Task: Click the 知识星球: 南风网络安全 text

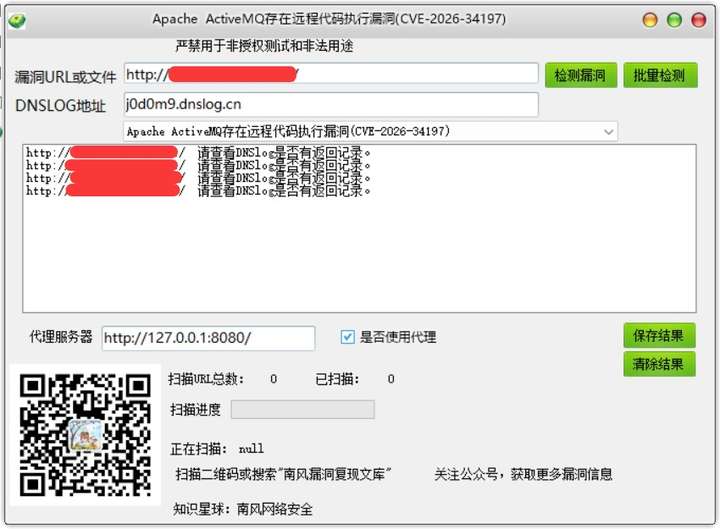Action: tap(243, 509)
